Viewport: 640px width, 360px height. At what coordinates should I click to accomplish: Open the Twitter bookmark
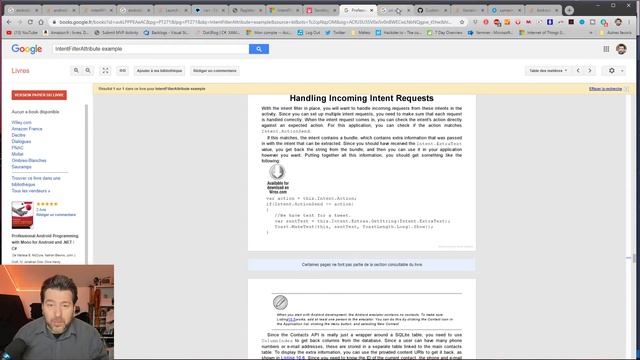tap(335, 32)
